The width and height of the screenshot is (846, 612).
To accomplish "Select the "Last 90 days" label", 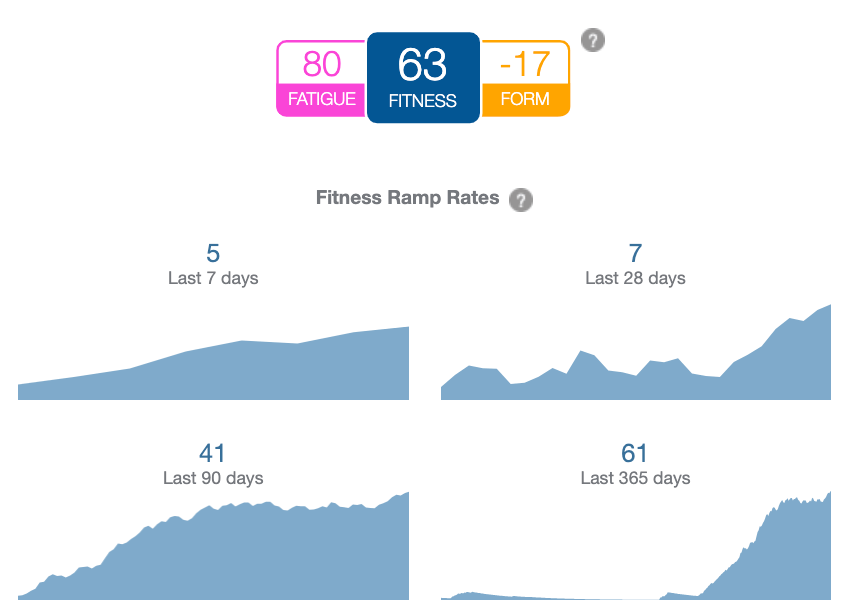I will coord(213,478).
